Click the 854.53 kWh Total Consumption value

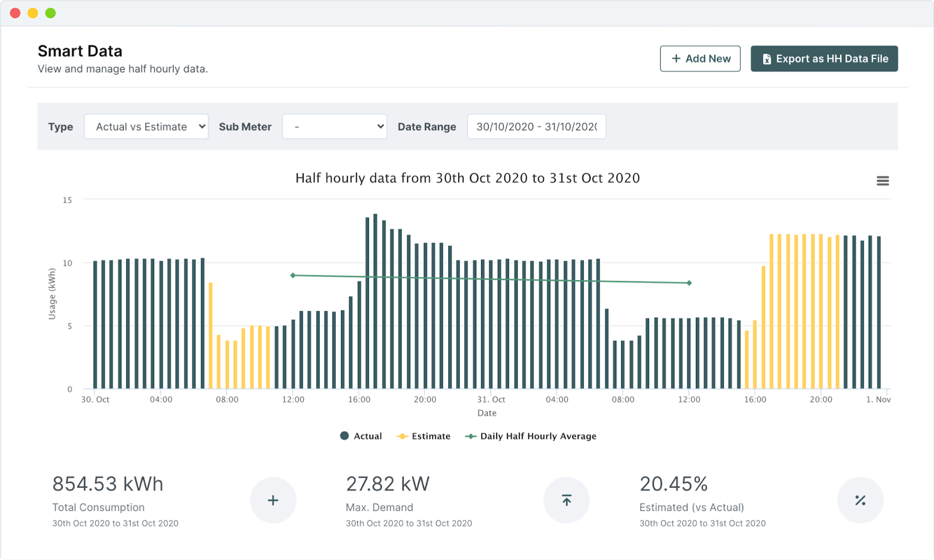(108, 484)
